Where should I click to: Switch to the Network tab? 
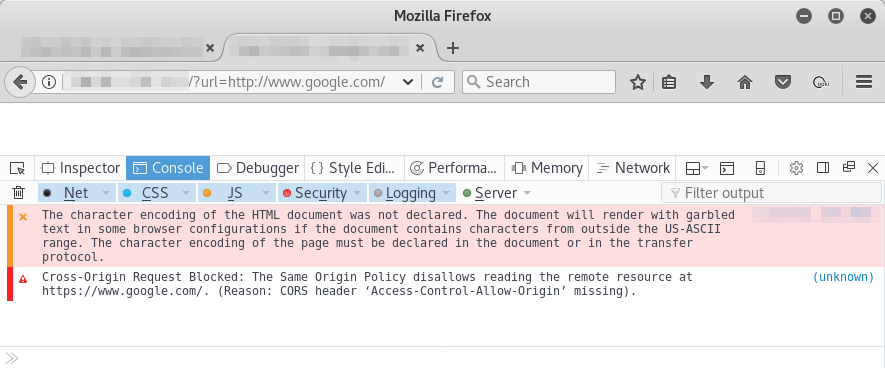(x=633, y=168)
